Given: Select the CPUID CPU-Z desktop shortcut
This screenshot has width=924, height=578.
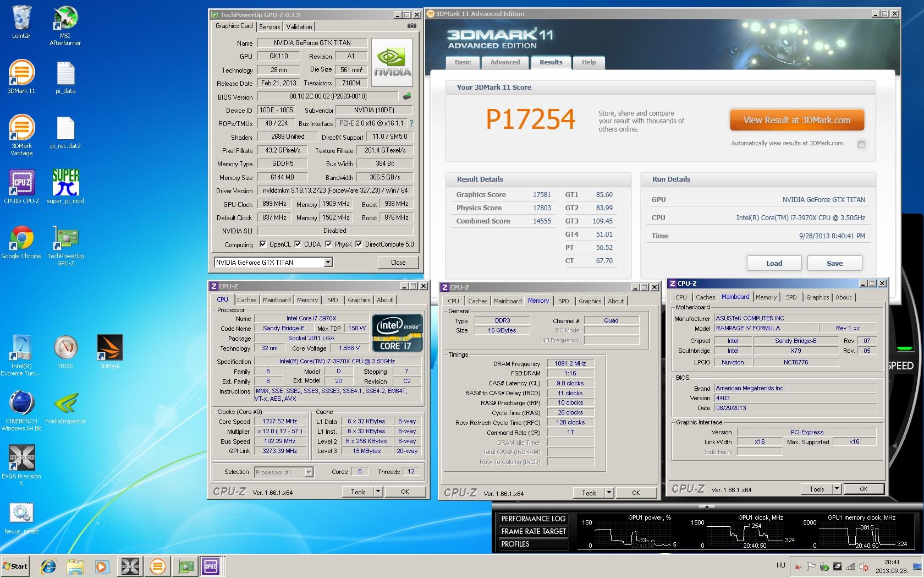Looking at the screenshot, I should point(21,187).
